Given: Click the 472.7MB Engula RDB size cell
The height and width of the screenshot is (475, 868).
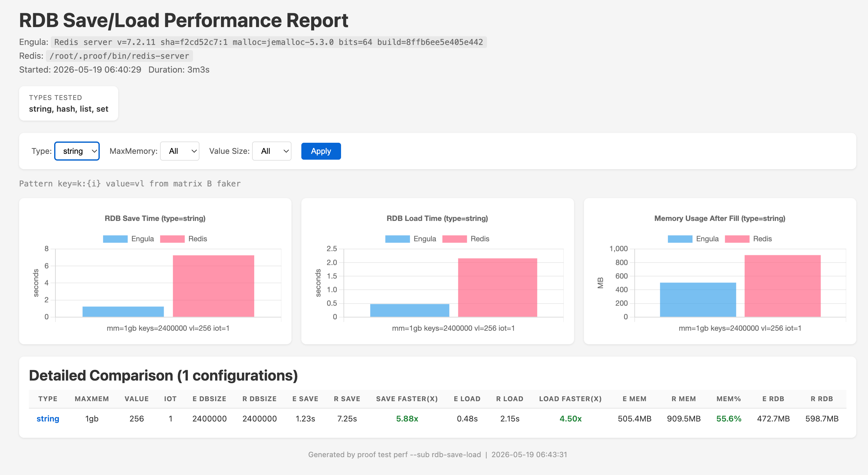Looking at the screenshot, I should [773, 419].
